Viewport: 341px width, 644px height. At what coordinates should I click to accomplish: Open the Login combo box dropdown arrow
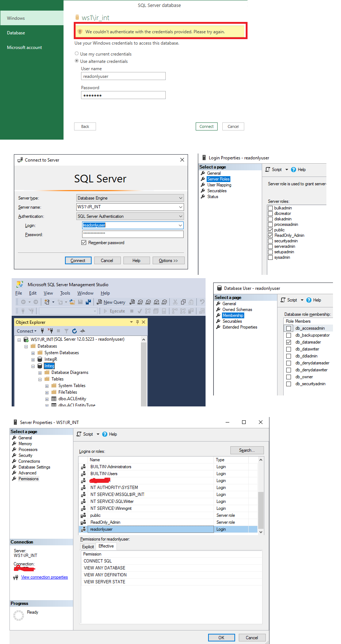(180, 225)
